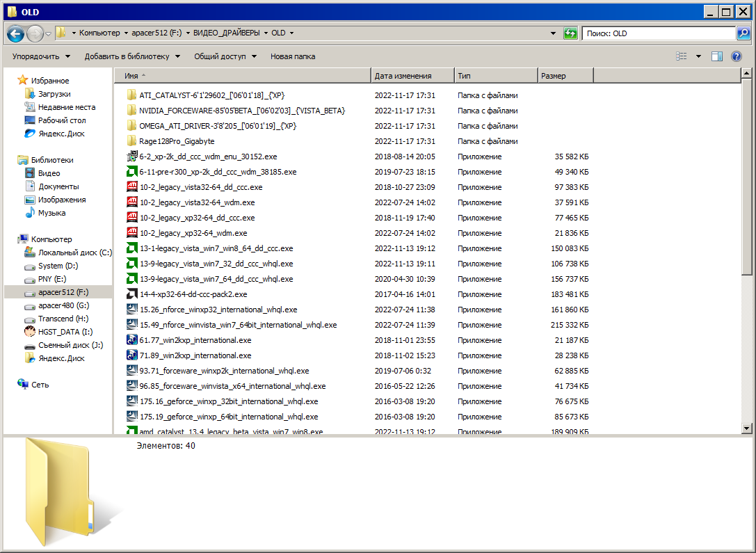The image size is (756, 553).
Task: Click the Видео library icon
Action: tap(30, 173)
